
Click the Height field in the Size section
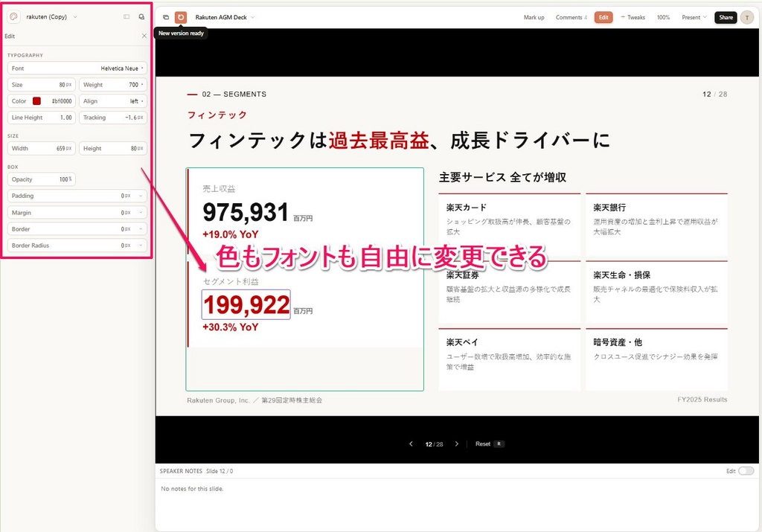click(113, 149)
